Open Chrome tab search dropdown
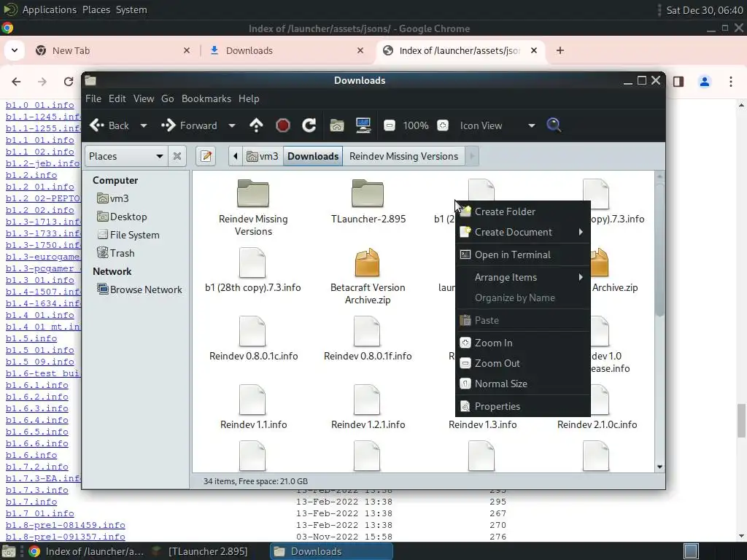Screen dimensions: 747x560 15,50
